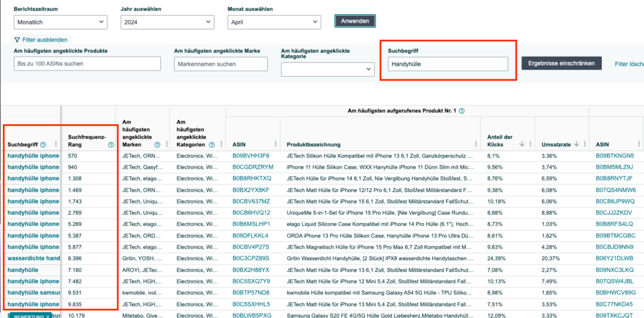
Task: Select kwmobile Hülle Samsung Galaxy A54 description
Action: pos(380,292)
